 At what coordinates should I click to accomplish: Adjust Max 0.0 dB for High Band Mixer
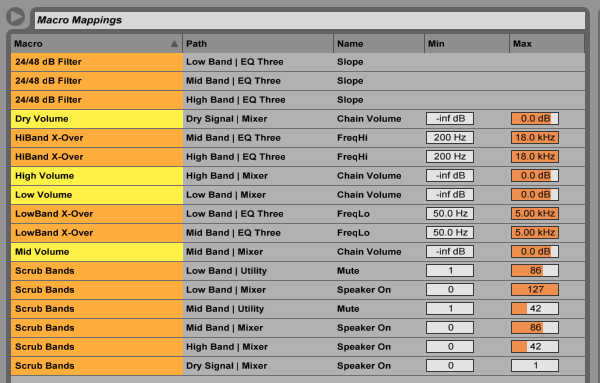[x=535, y=176]
